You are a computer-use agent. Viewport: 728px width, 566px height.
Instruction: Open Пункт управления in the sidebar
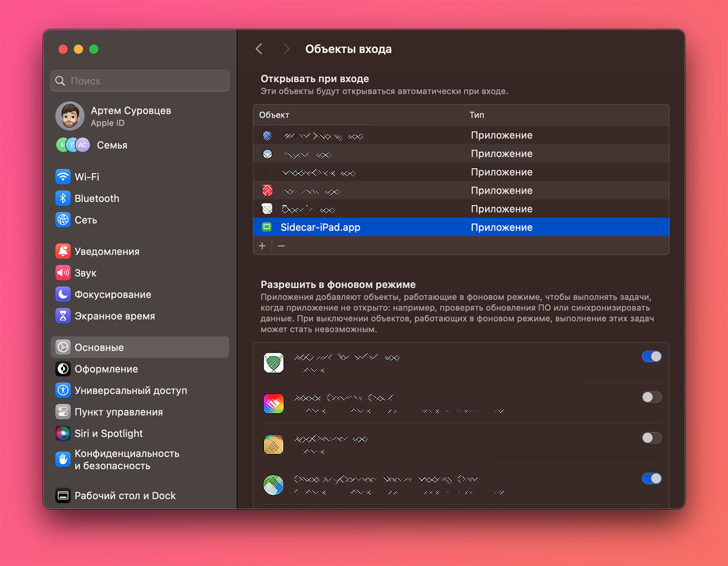140,412
